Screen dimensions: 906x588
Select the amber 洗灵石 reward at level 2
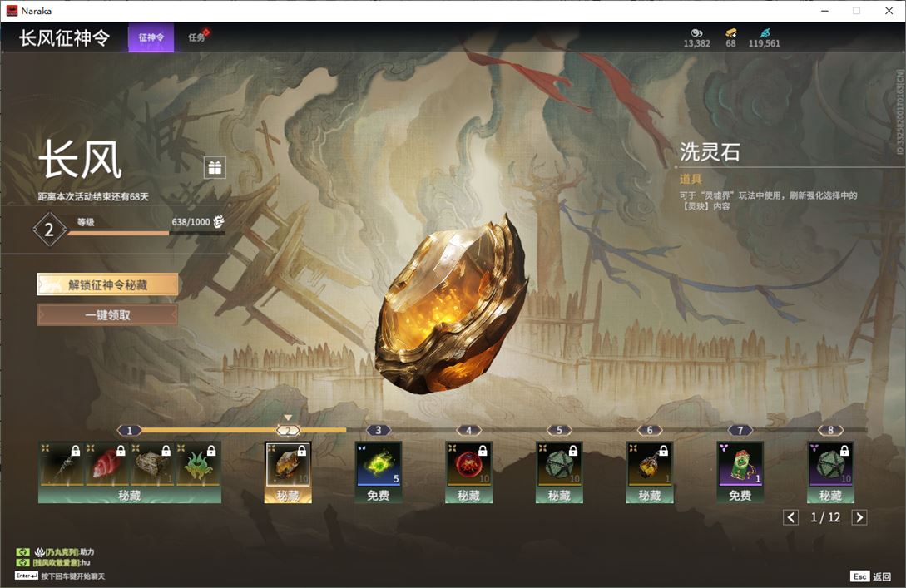pyautogui.click(x=288, y=464)
